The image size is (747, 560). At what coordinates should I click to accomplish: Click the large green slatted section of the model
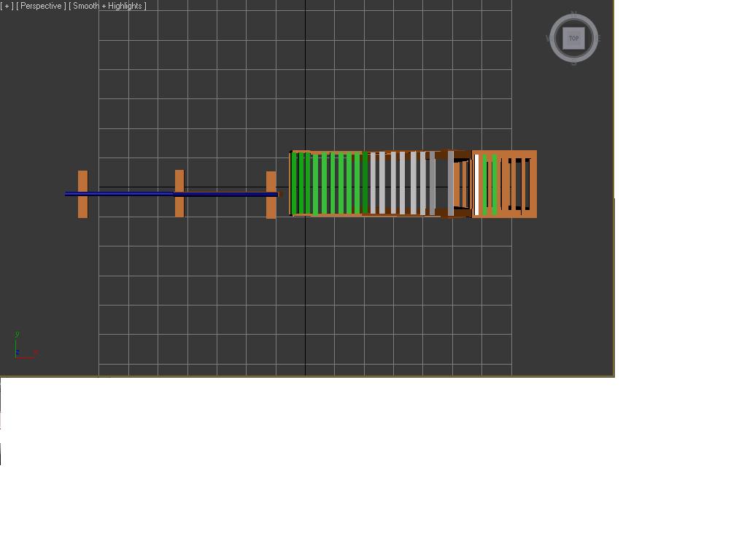[328, 184]
